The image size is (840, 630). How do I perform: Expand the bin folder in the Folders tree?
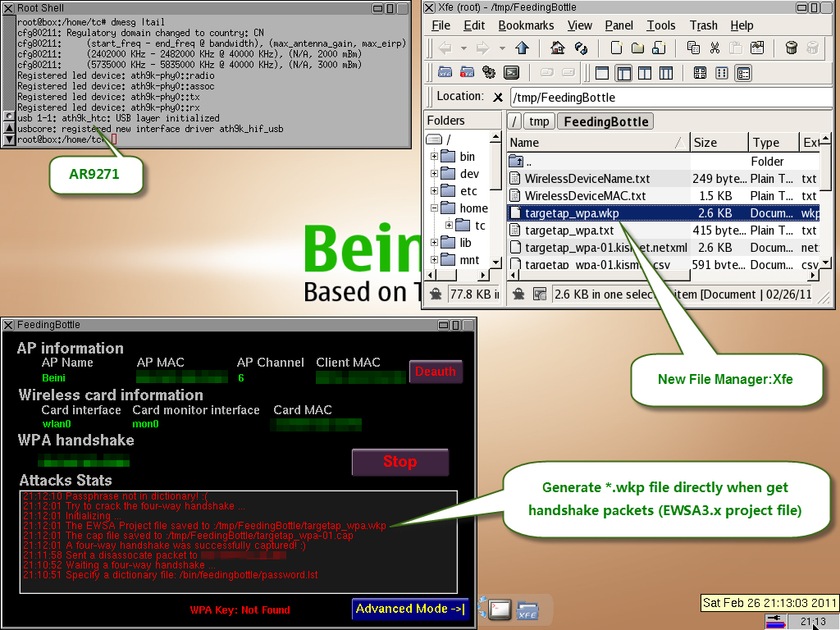click(x=434, y=157)
